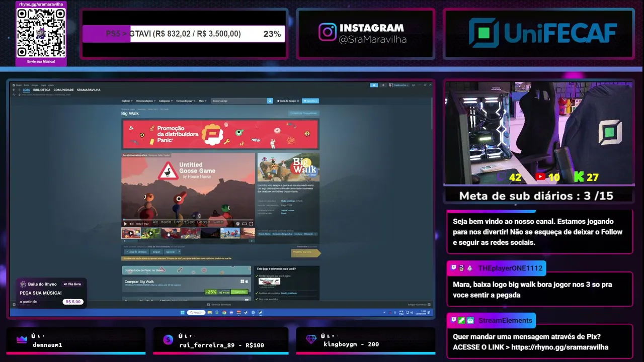Add game with + Lista de desejos button

click(x=136, y=252)
